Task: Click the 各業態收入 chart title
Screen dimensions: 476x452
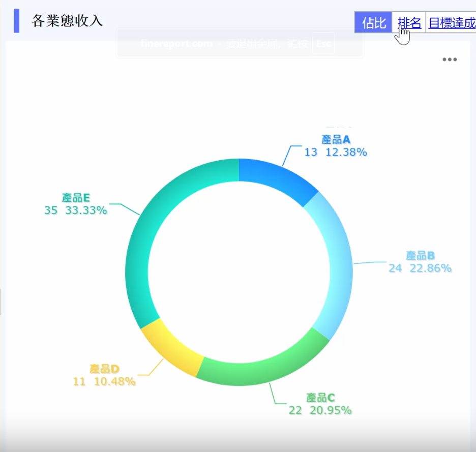Action: click(68, 21)
